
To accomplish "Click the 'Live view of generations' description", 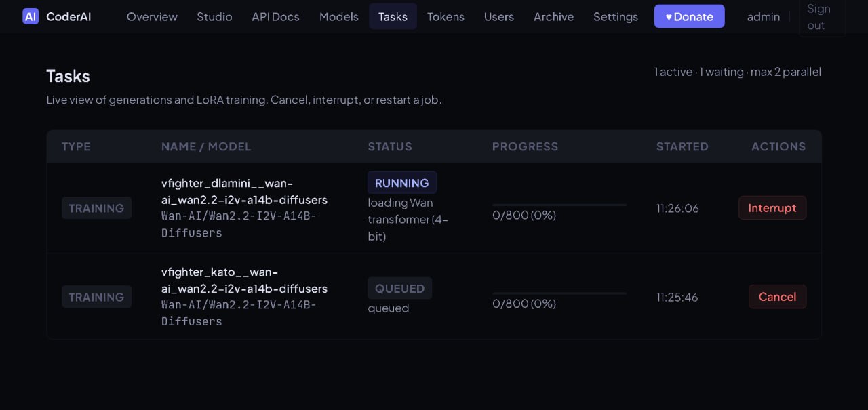I will coord(244,100).
